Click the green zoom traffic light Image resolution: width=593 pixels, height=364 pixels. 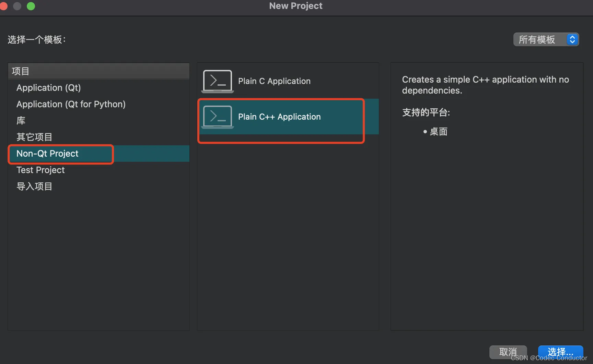31,6
